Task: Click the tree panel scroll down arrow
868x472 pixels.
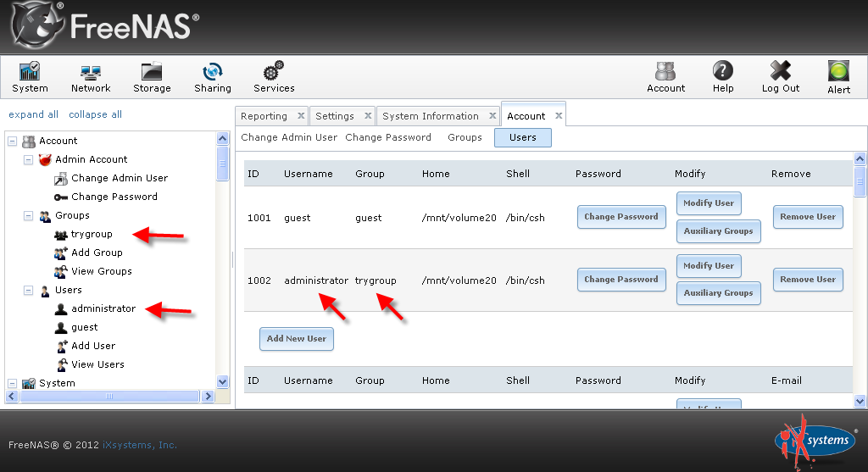Action: coord(223,382)
